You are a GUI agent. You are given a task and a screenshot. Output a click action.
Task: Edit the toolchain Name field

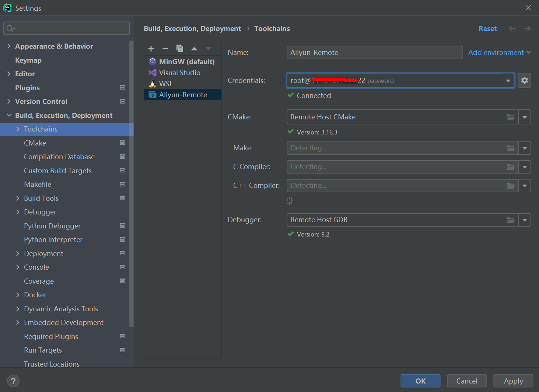click(x=375, y=52)
